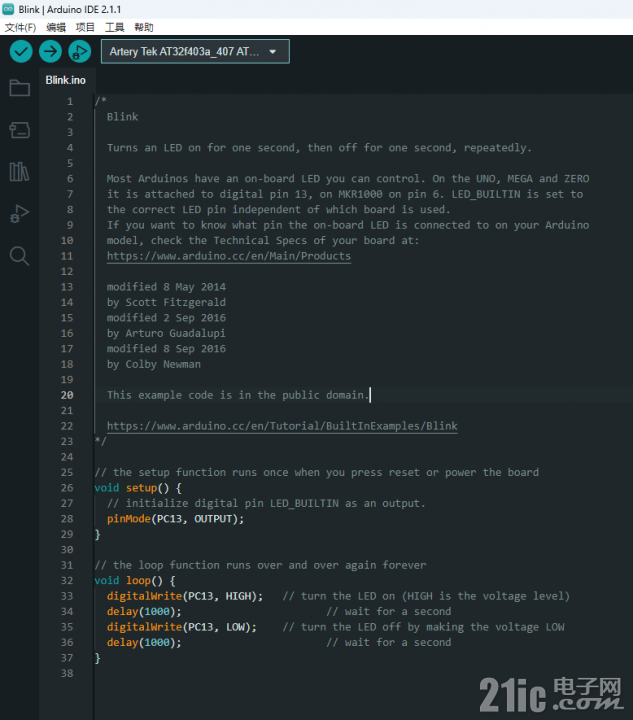
Task: Click the 'by Scott Fitzgerald' comment line
Action: 166,302
